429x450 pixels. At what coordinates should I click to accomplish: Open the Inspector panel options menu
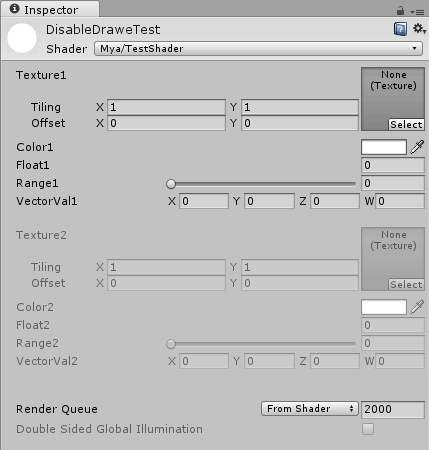coord(417,12)
